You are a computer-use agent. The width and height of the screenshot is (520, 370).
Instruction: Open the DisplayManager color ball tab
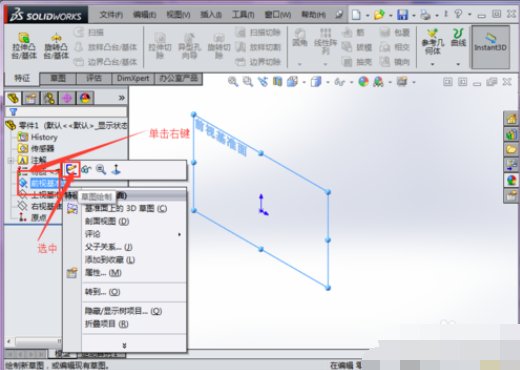tap(85, 98)
